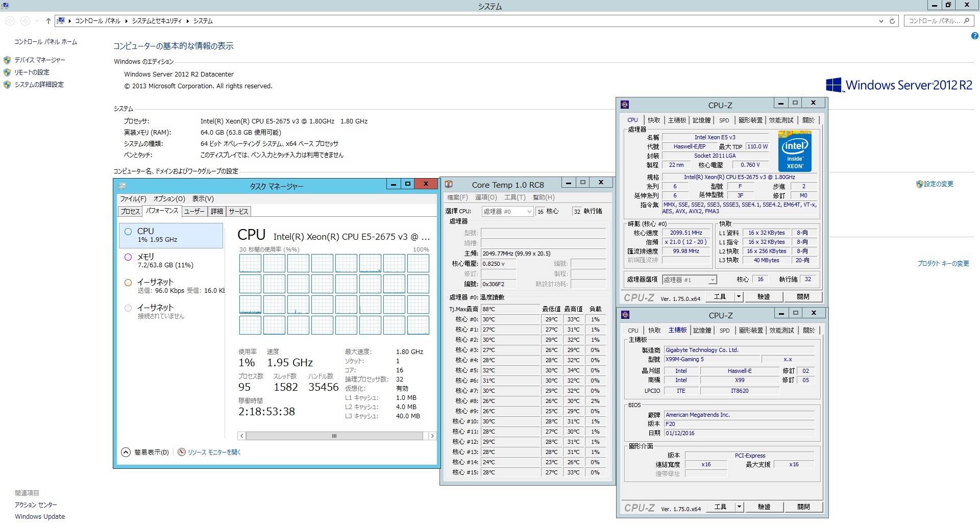Click the X99M-Gaming 5 model field

coord(712,360)
